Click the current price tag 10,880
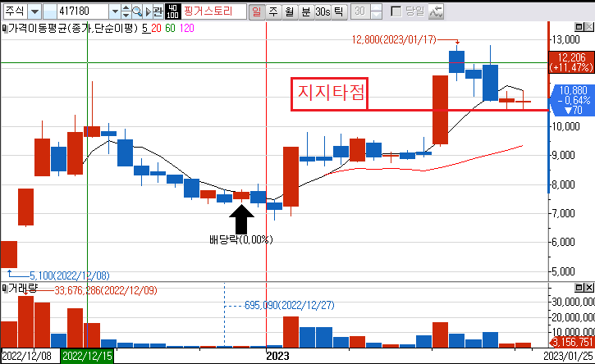Viewport: 595px width, 364px height. click(x=574, y=100)
